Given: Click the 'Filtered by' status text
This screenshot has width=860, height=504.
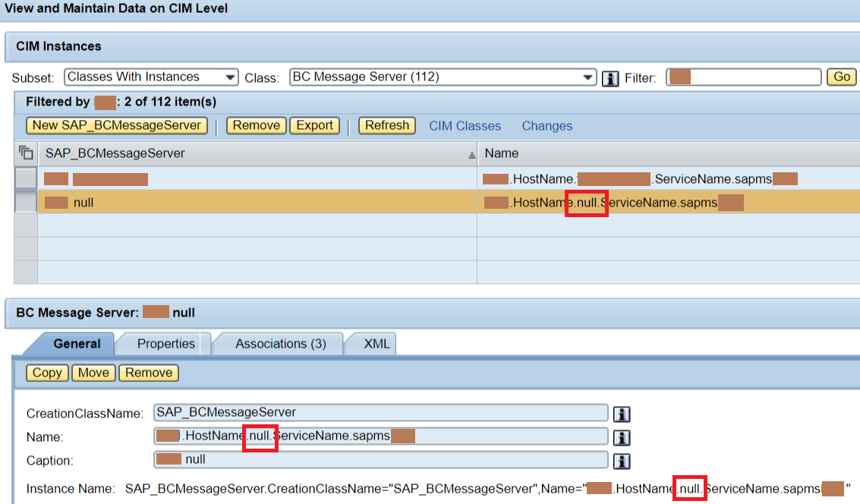Looking at the screenshot, I should (x=121, y=102).
